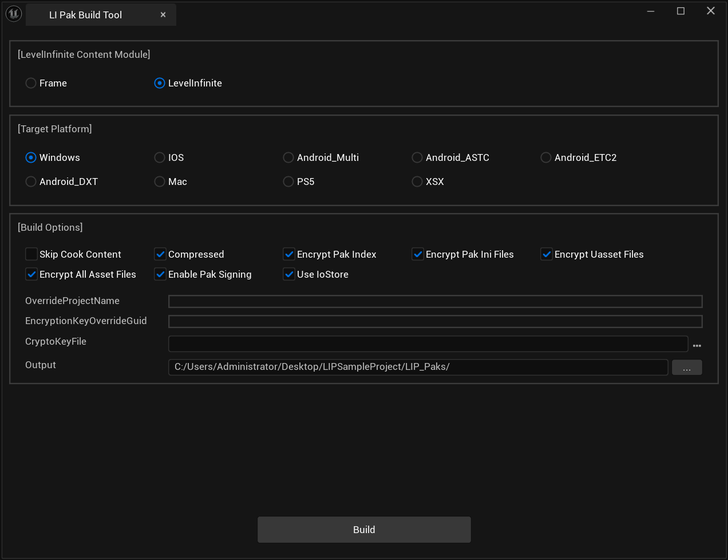This screenshot has width=728, height=560.
Task: Disable the Compressed option
Action: tap(160, 254)
